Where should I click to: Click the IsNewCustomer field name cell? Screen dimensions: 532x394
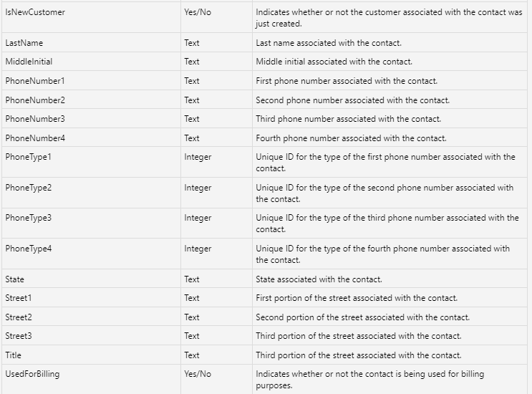coord(35,13)
